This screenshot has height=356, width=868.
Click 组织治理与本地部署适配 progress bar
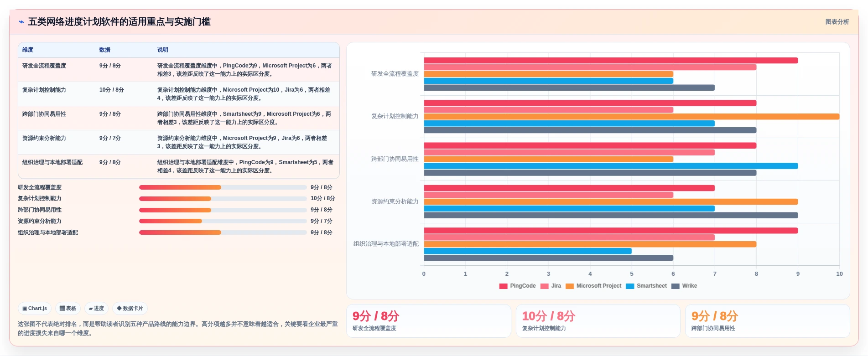point(223,232)
